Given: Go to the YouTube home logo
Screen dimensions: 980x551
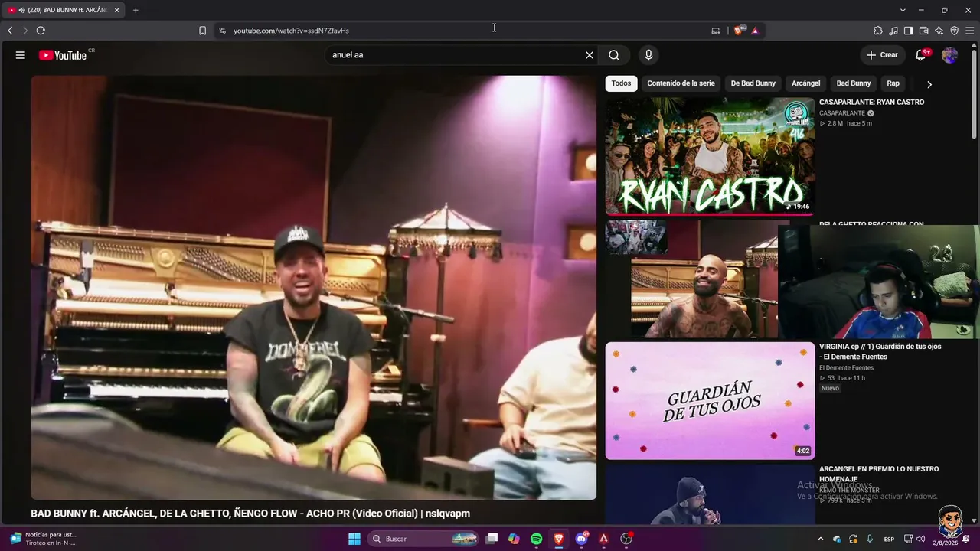Looking at the screenshot, I should pyautogui.click(x=63, y=55).
